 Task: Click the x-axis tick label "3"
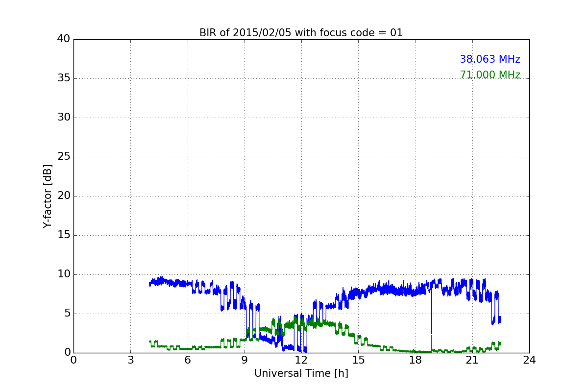[x=130, y=360]
